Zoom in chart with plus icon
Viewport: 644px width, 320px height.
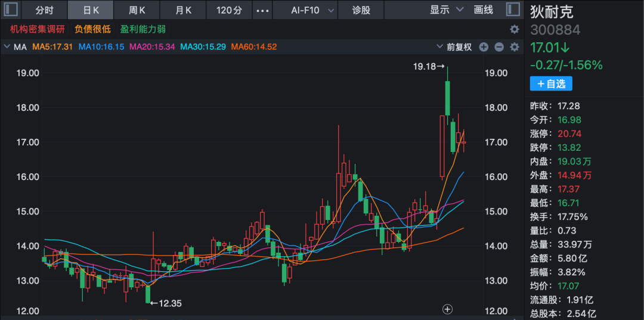point(484,47)
